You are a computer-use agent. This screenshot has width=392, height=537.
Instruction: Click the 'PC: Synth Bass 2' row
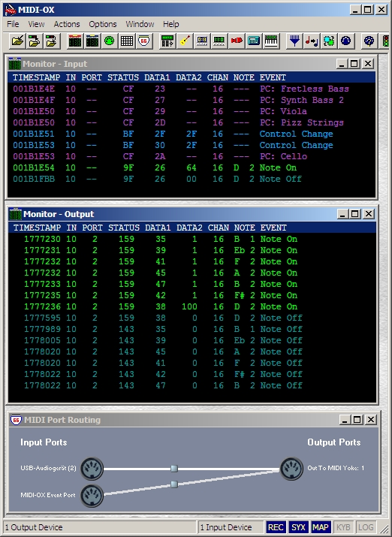tap(191, 100)
